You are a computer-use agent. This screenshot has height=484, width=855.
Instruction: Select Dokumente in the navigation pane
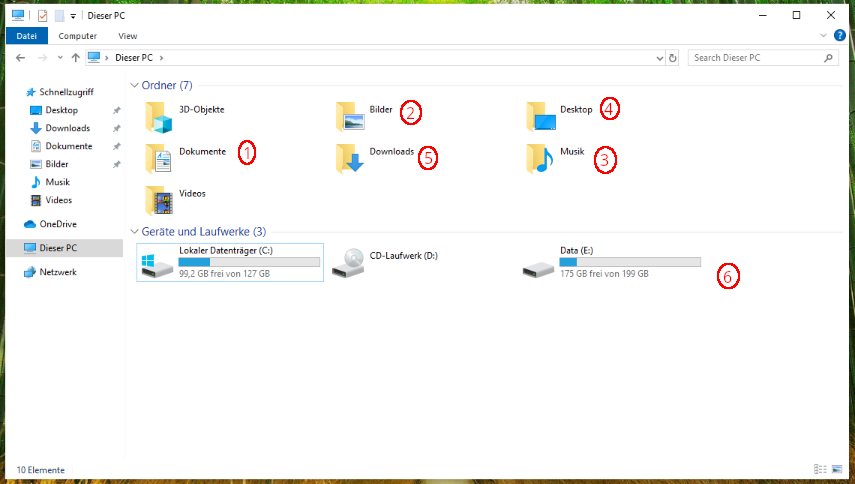69,146
